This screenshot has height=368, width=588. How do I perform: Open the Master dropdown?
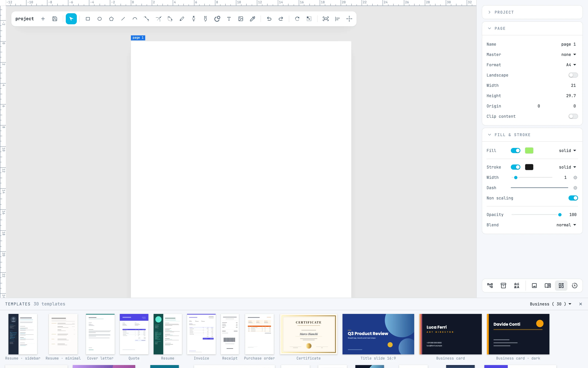click(569, 54)
